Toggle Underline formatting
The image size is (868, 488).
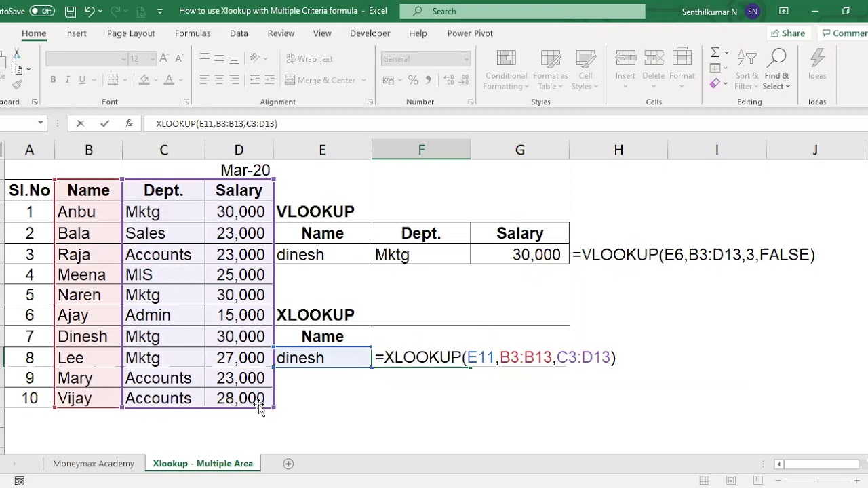click(82, 80)
